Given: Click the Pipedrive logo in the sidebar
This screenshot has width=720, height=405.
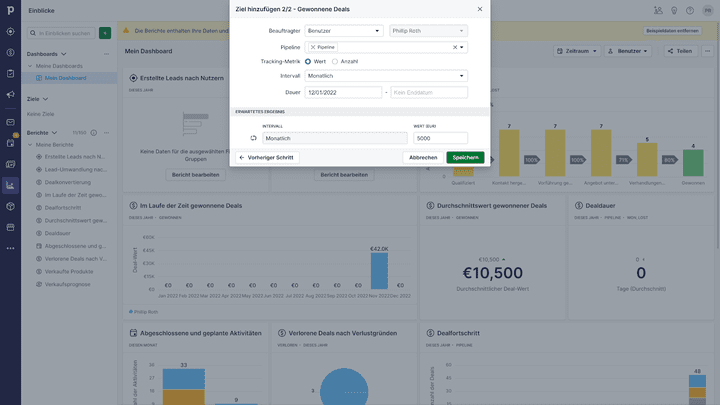Looking at the screenshot, I should [10, 10].
